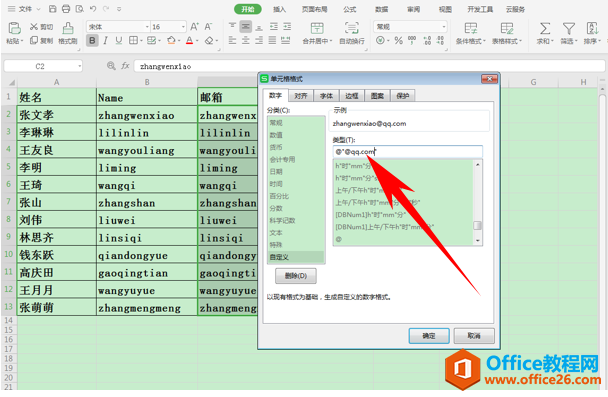Open the 公式 ribbon tab
The width and height of the screenshot is (608, 397).
[349, 9]
